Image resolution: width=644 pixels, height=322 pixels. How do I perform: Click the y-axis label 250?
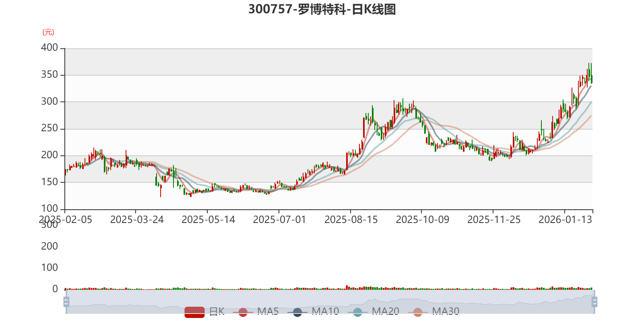[x=50, y=128]
